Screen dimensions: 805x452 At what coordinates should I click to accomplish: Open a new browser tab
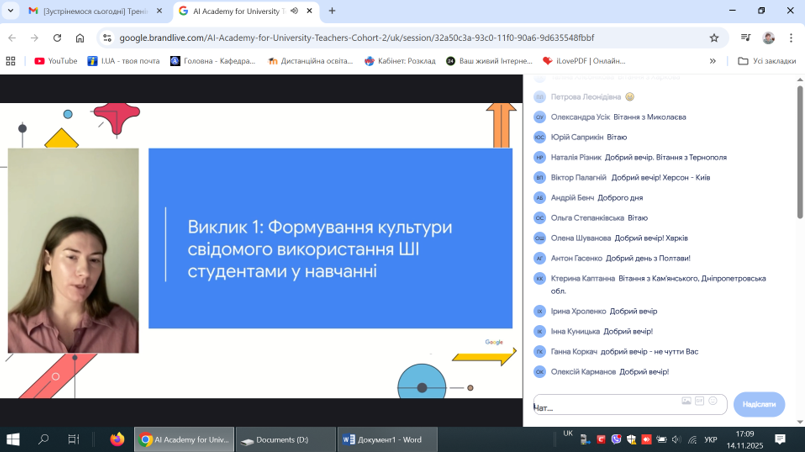[x=332, y=11]
